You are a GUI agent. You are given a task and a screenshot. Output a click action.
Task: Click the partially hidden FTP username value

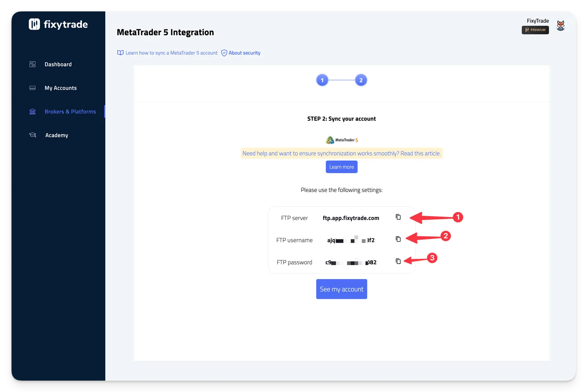pos(351,240)
